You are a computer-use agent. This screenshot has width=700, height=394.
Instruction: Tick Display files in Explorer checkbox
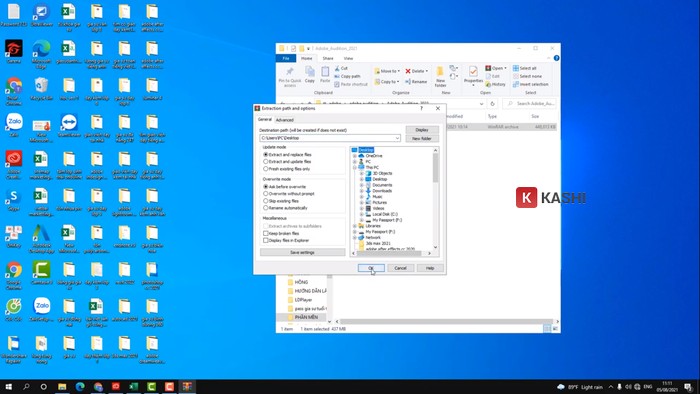tap(266, 241)
